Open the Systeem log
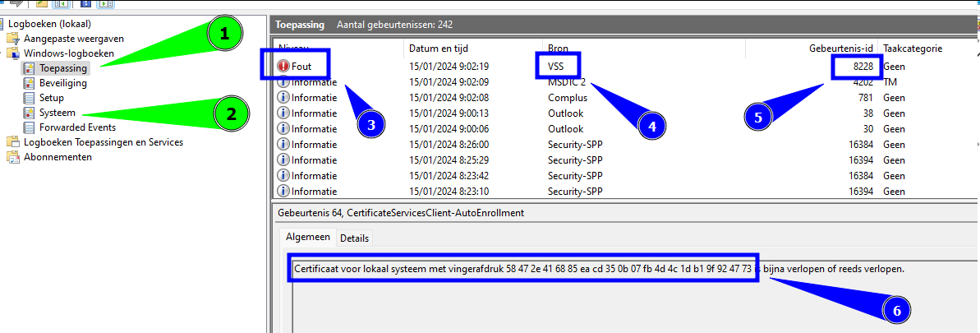 coord(57,113)
